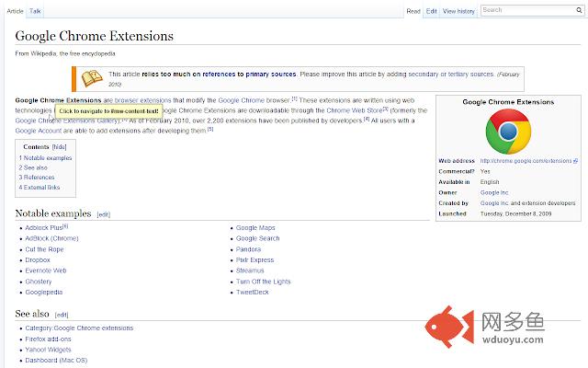
Task: Edit the See also section
Action: (x=62, y=315)
